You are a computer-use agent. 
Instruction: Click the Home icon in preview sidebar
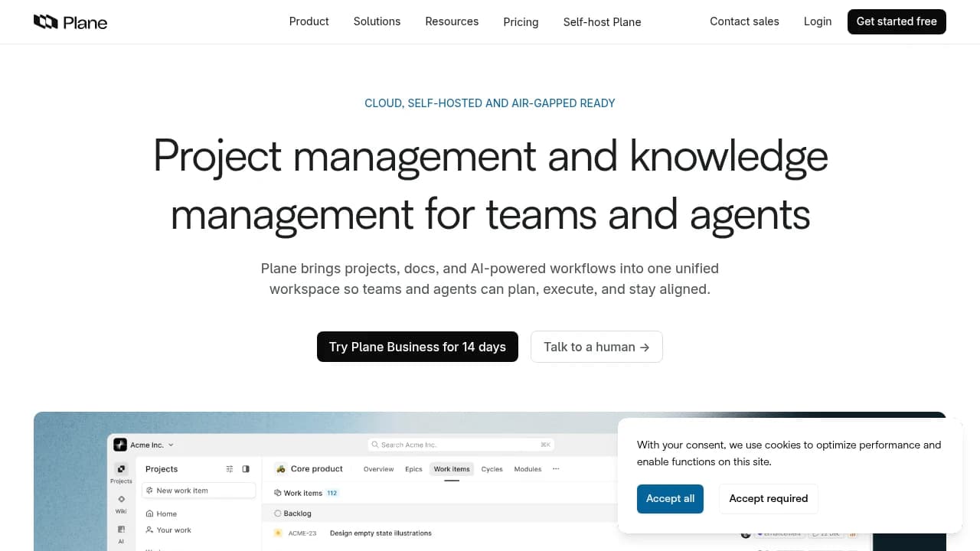(149, 514)
